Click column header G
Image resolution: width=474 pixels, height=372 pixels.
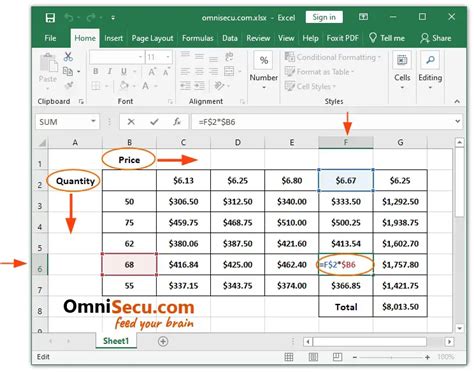coord(400,143)
